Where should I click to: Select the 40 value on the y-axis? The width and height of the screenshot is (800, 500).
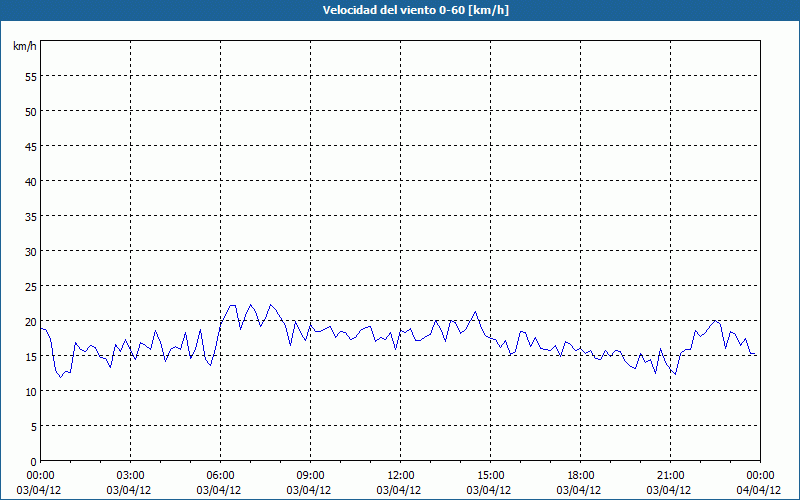pyautogui.click(x=31, y=182)
